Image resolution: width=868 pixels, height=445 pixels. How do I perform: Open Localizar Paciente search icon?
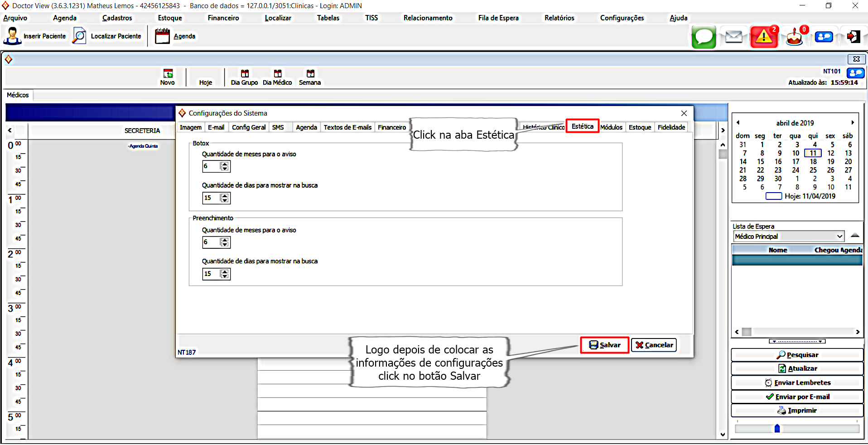pyautogui.click(x=79, y=36)
